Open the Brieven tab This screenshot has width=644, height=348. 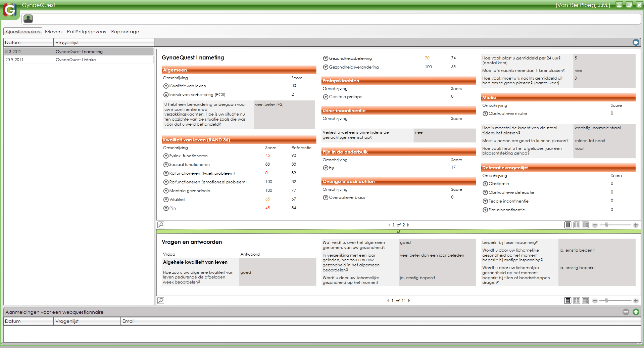click(x=53, y=32)
